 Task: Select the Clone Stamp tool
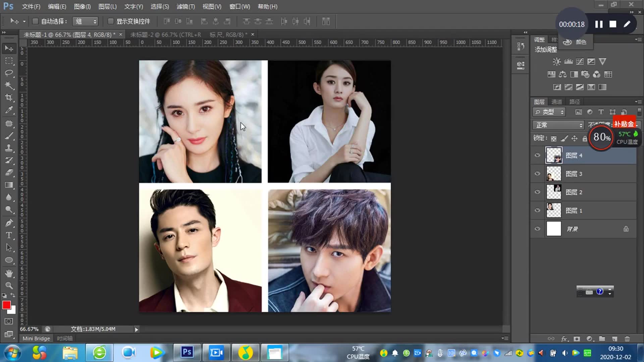point(9,148)
